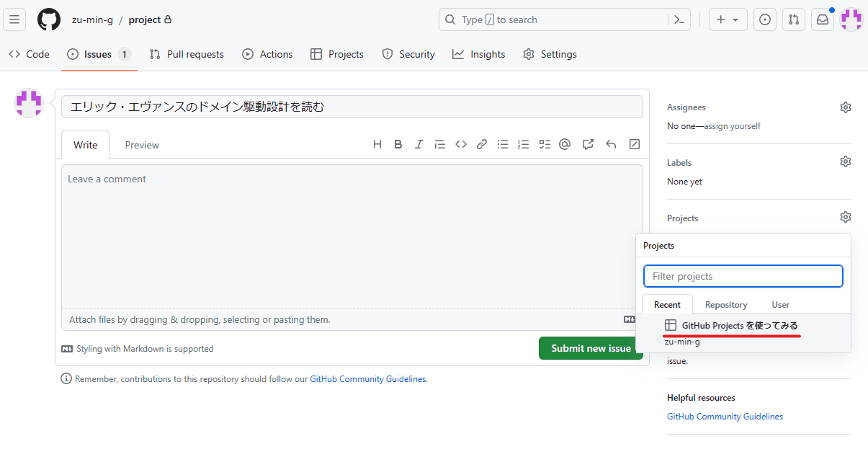Click the assign yourself link

pyautogui.click(x=732, y=126)
